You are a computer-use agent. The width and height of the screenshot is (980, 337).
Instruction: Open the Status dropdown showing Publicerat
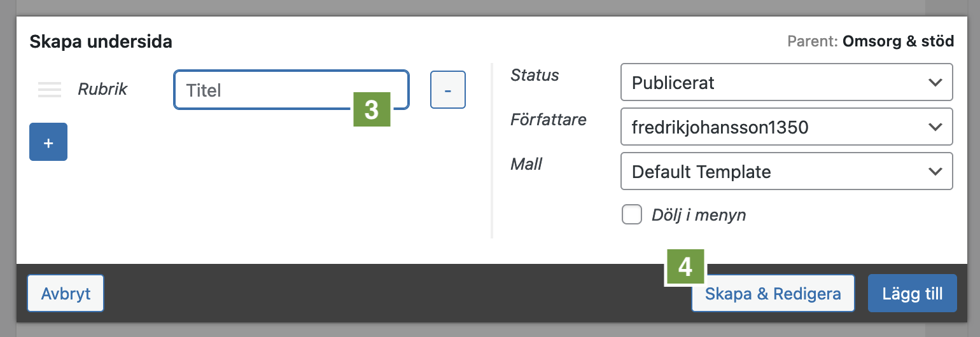(x=787, y=82)
